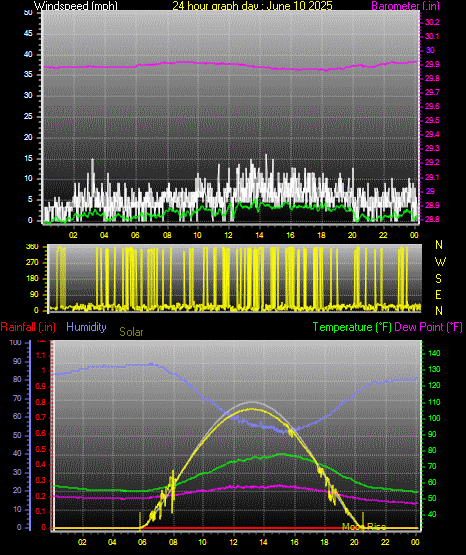
Task: Select the Rainfall (.in) legend label
Action: click(28, 327)
